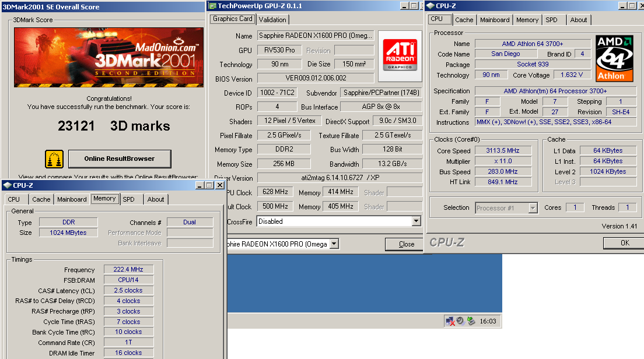
Task: Click the Core Speed value 3113.5 MHz
Action: [503, 150]
